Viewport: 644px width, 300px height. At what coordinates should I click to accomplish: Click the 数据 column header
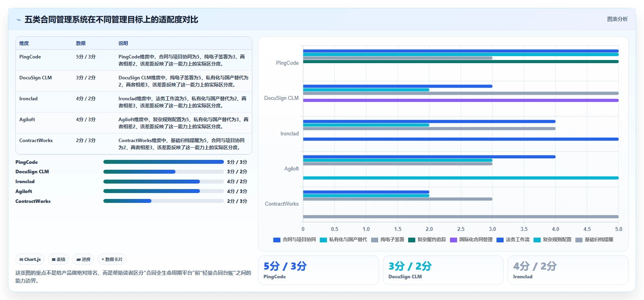point(81,43)
